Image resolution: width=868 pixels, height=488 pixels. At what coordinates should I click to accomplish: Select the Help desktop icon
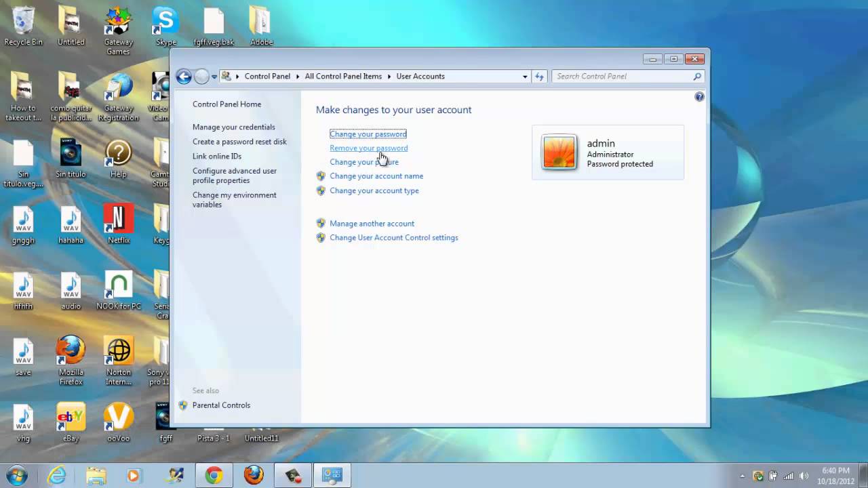coord(118,159)
